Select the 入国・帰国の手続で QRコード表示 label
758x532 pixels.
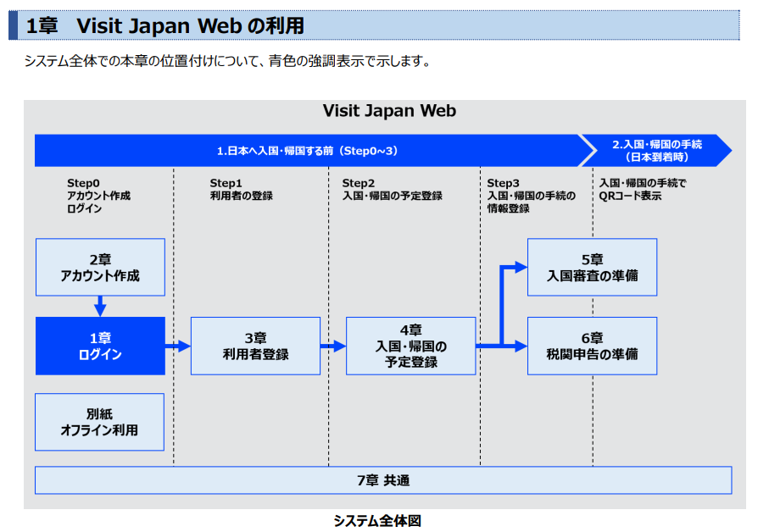tap(643, 190)
